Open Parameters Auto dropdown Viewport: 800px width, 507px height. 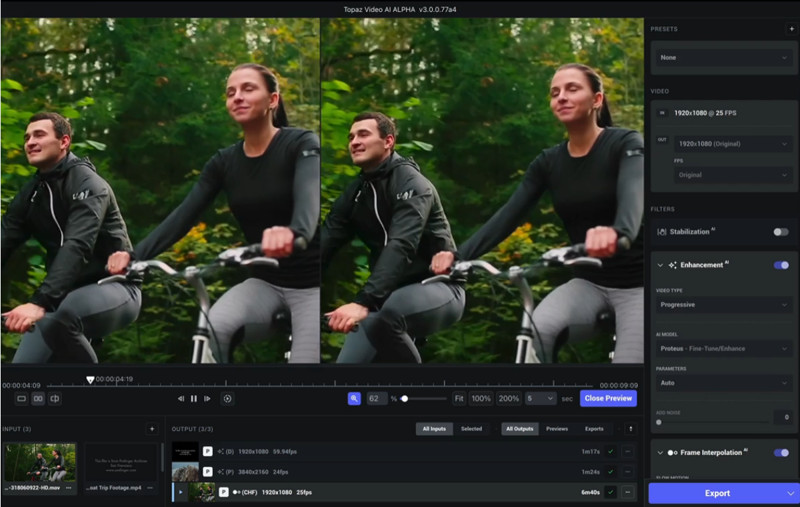723,383
